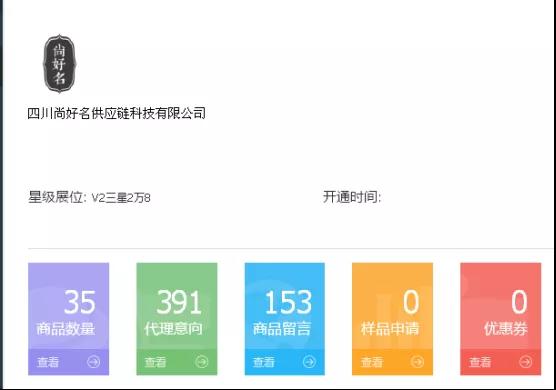Click 查看 under 优惠券
This screenshot has width=556, height=390.
click(480, 362)
